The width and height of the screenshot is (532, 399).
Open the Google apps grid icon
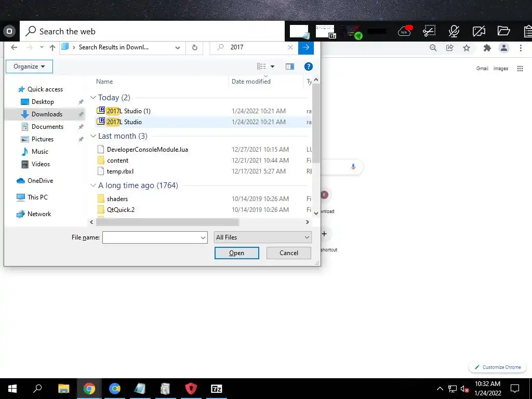520,69
